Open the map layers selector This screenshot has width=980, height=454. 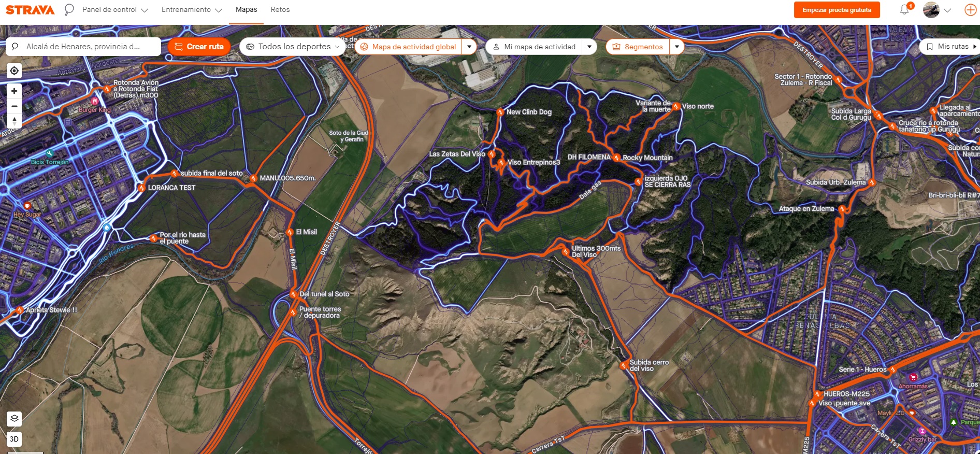pos(14,418)
